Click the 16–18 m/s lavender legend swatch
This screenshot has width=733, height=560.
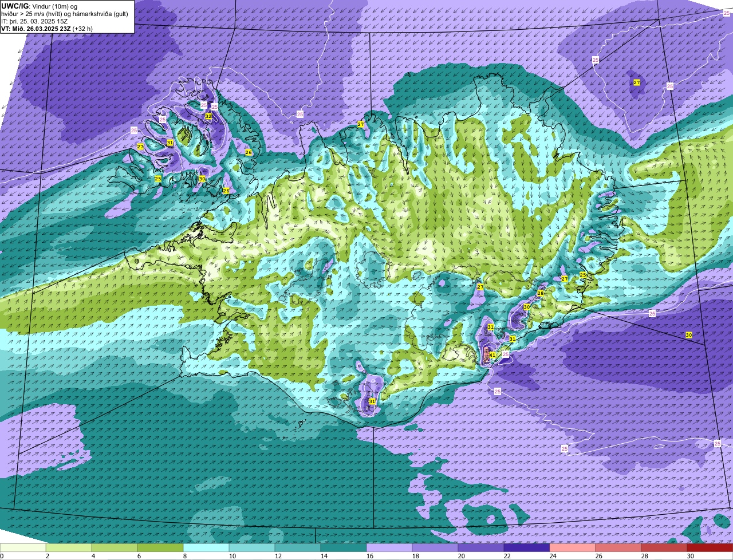tap(389, 547)
